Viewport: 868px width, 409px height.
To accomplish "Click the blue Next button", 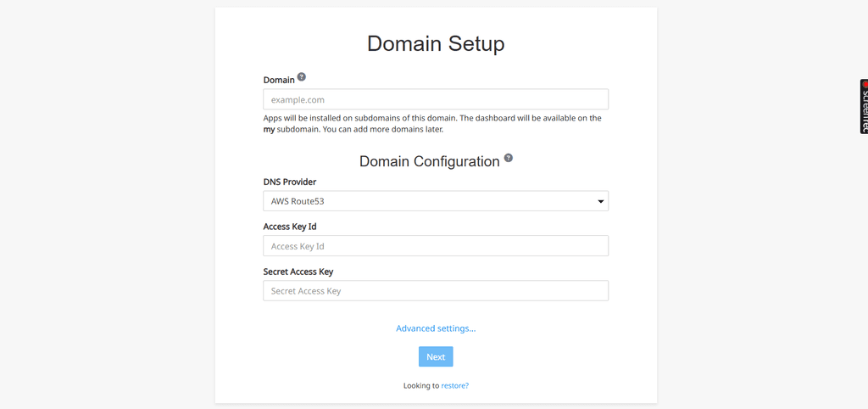I will (x=436, y=357).
